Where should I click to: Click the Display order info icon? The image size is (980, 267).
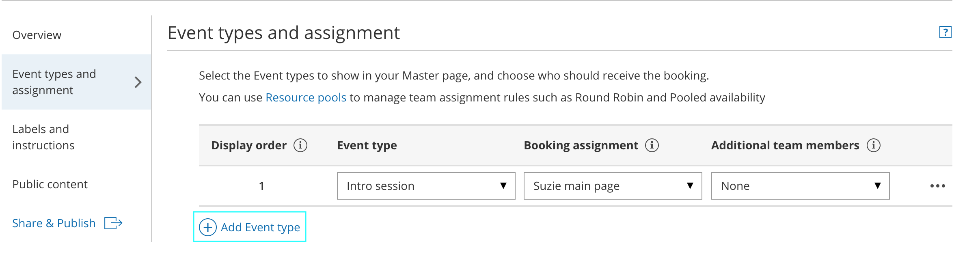[x=300, y=145]
